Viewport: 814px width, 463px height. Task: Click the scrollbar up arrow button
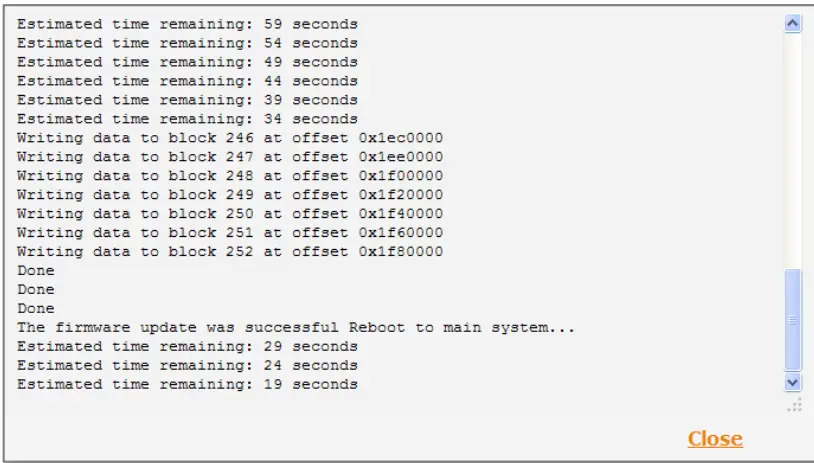pos(793,23)
